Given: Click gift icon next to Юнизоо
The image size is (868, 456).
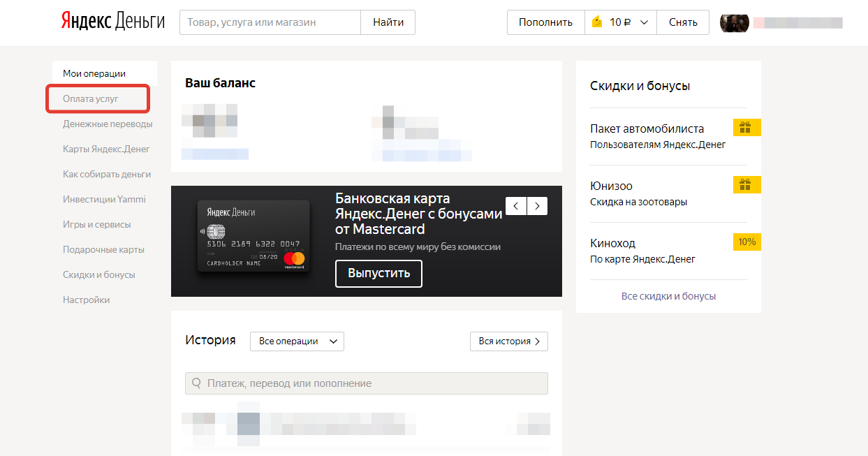Looking at the screenshot, I should pyautogui.click(x=746, y=185).
